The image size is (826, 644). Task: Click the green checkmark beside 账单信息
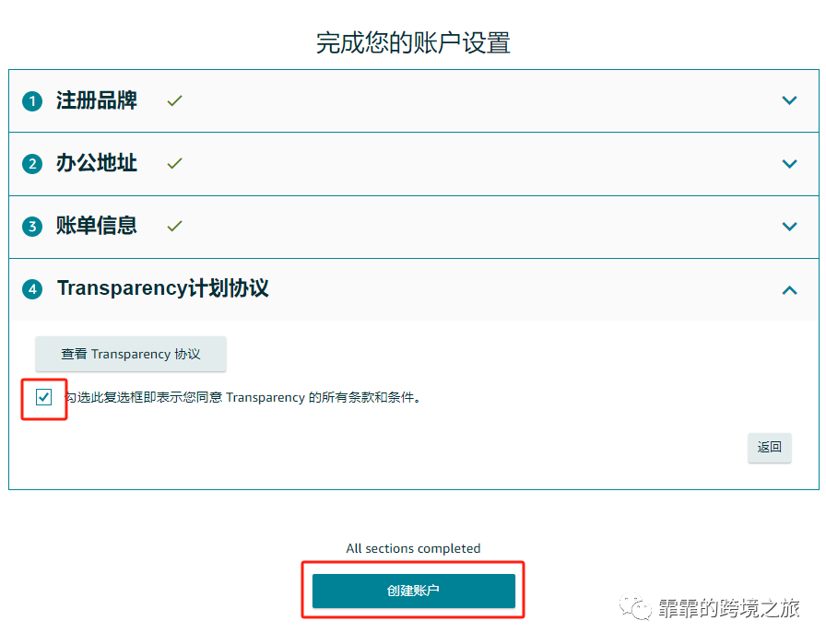point(174,226)
